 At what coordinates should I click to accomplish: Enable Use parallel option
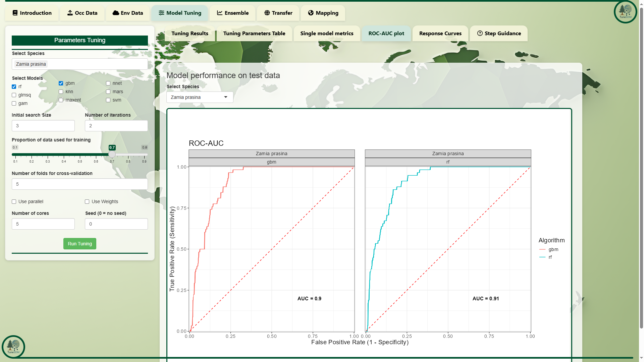pyautogui.click(x=14, y=202)
